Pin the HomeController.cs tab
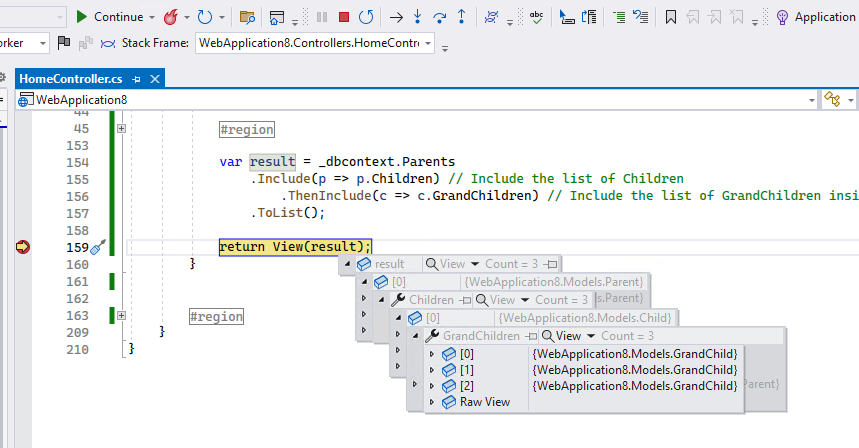The width and height of the screenshot is (859, 448). pos(137,79)
